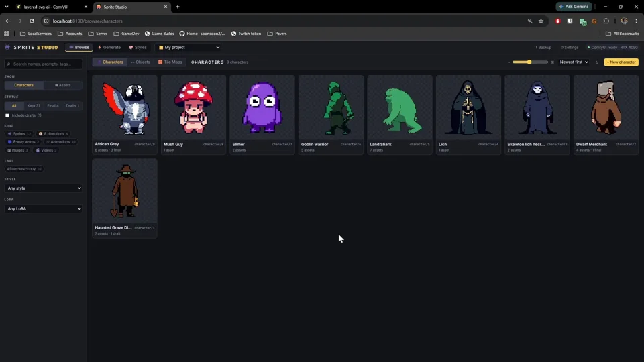This screenshot has height=362, width=644.
Task: Open the African Grey character card
Action: click(x=125, y=115)
